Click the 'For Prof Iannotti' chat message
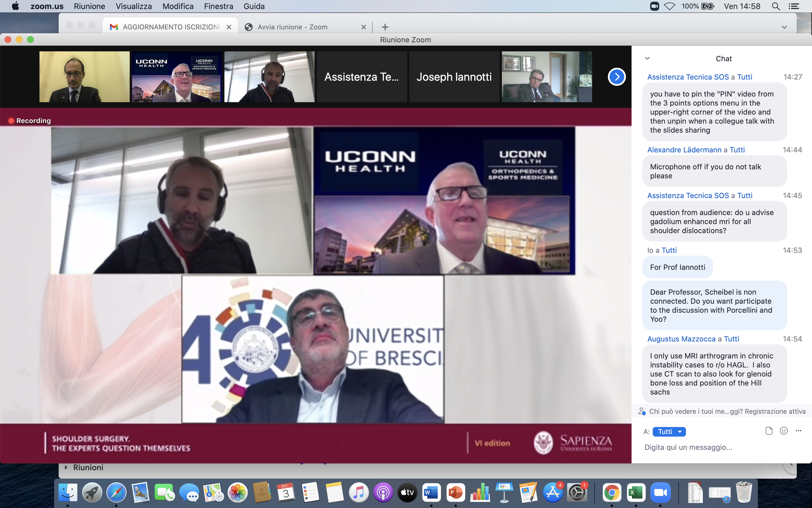Screen dimensions: 812x508 coord(678,267)
